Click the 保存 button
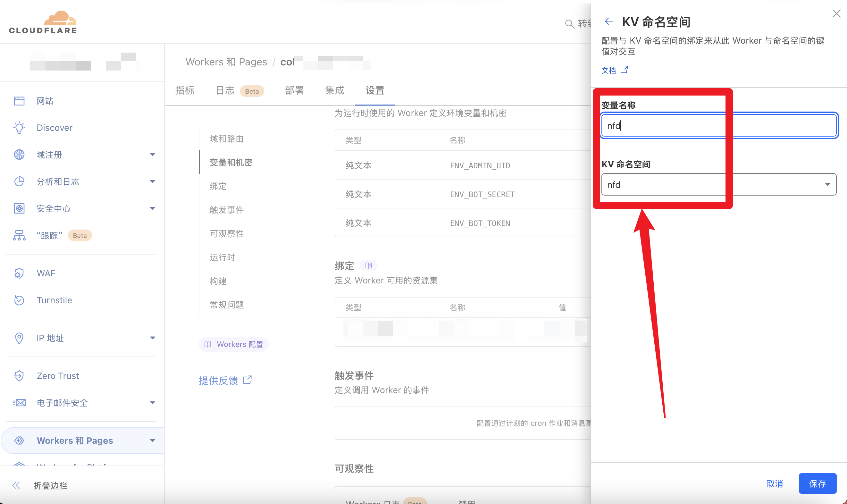The height and width of the screenshot is (504, 847). point(818,483)
